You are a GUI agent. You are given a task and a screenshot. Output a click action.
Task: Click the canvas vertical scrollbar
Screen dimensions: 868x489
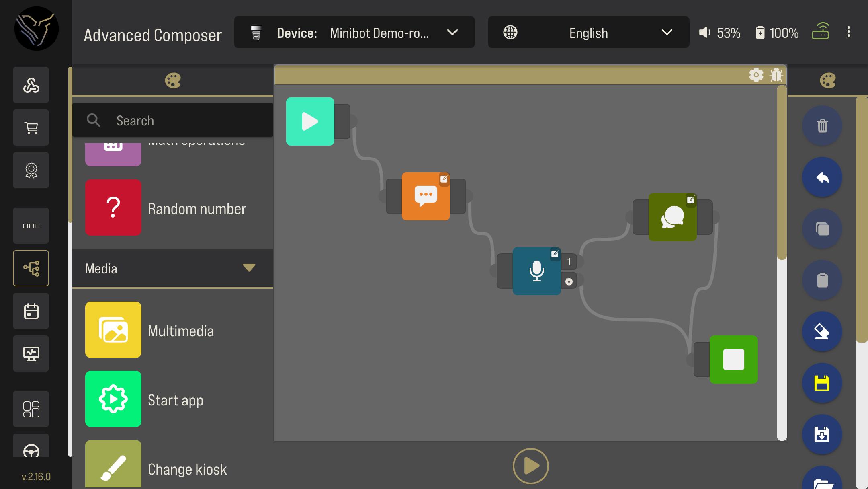pyautogui.click(x=782, y=173)
